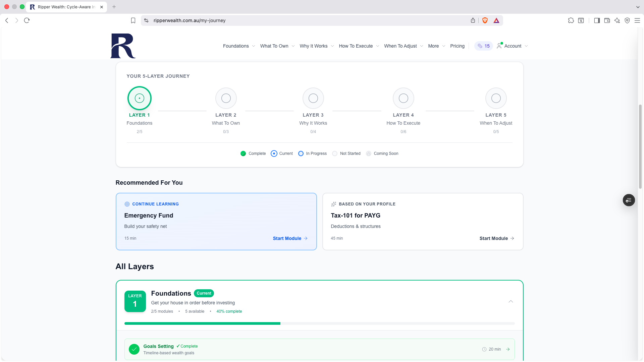Go to the Pricing page
Image resolution: width=644 pixels, height=362 pixels.
click(457, 46)
